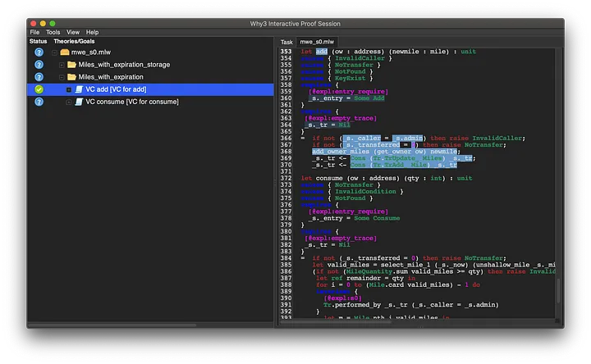Screen dimensions: 591x364
Task: Expand the Miles_with_expiration_storage theory
Action: 62,65
